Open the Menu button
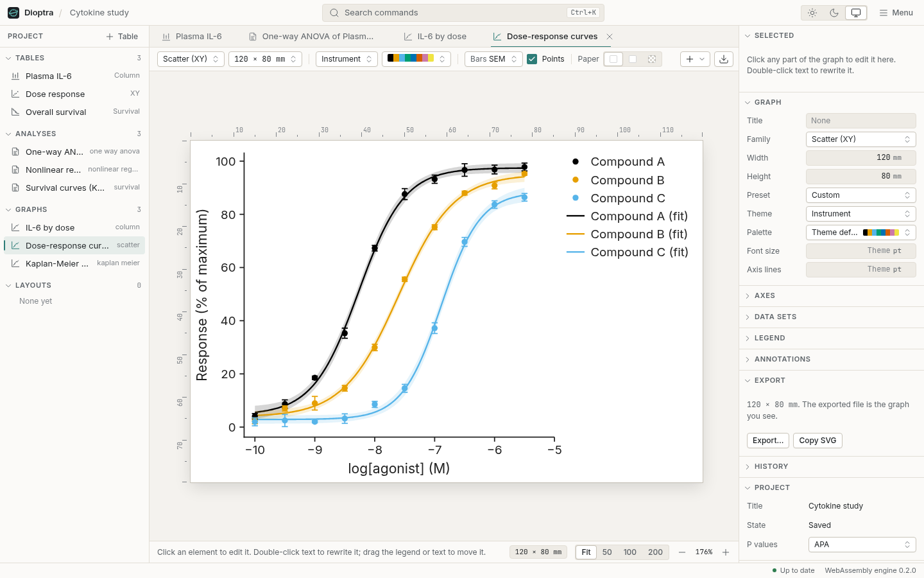 coord(896,13)
